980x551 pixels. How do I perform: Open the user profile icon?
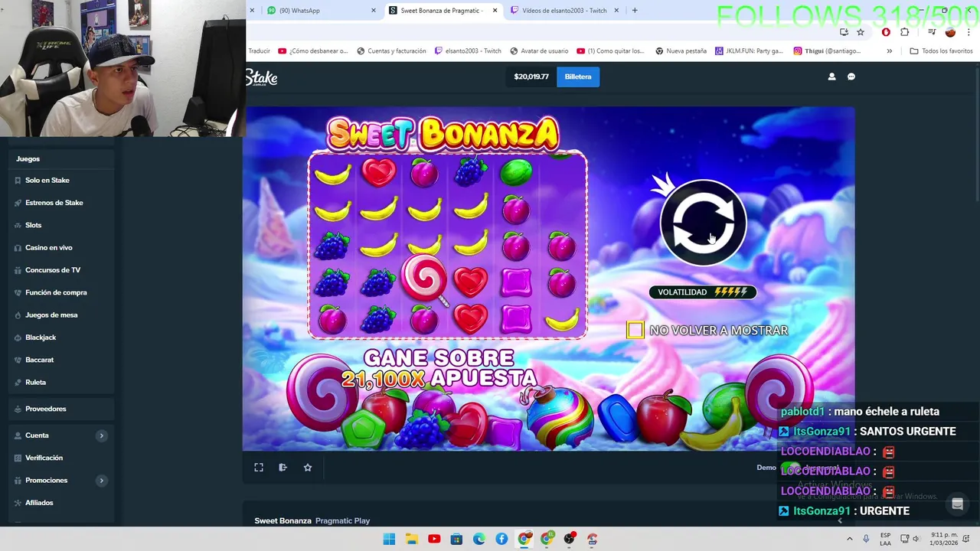click(831, 77)
